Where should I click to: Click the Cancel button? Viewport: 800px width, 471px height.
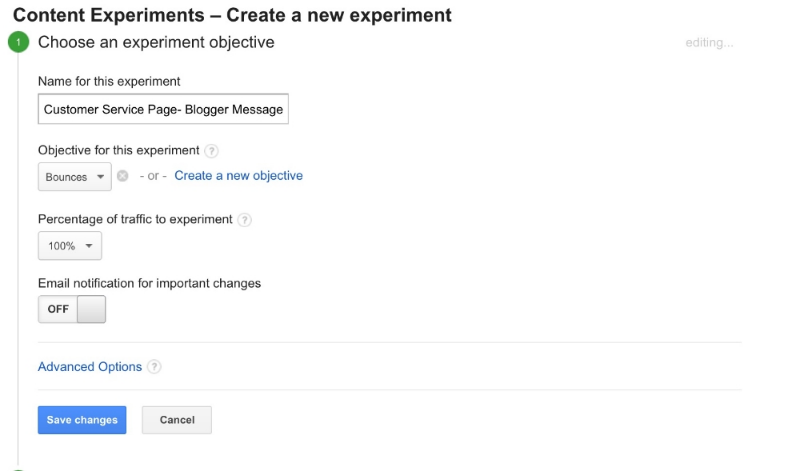tap(177, 420)
